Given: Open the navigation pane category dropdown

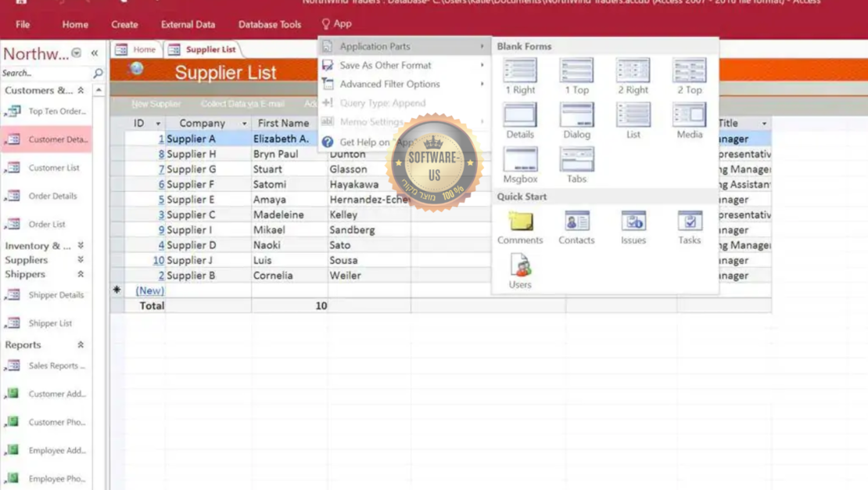Looking at the screenshot, I should tap(77, 53).
